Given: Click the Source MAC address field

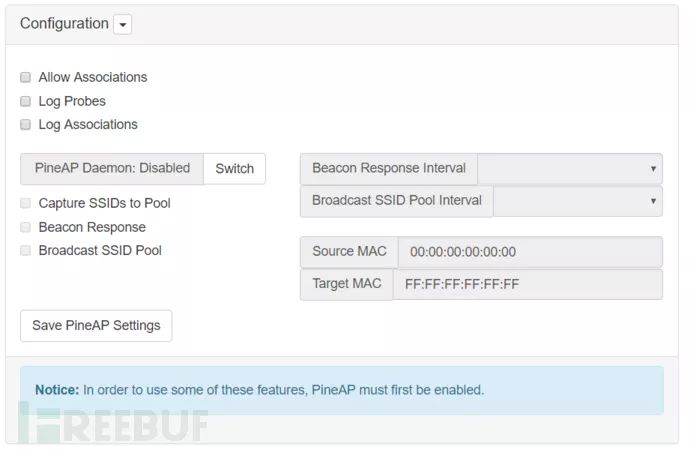Looking at the screenshot, I should coord(529,252).
